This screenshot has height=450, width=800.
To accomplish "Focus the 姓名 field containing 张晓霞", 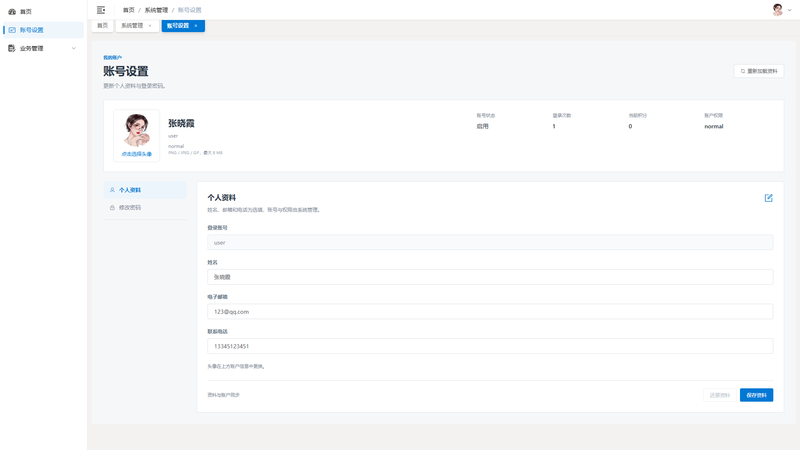I will coord(490,277).
